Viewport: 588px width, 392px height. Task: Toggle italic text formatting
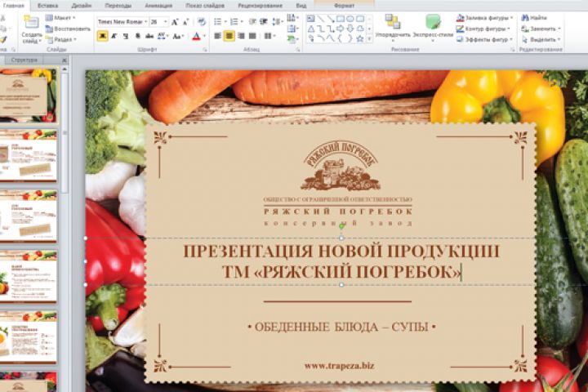[114, 36]
